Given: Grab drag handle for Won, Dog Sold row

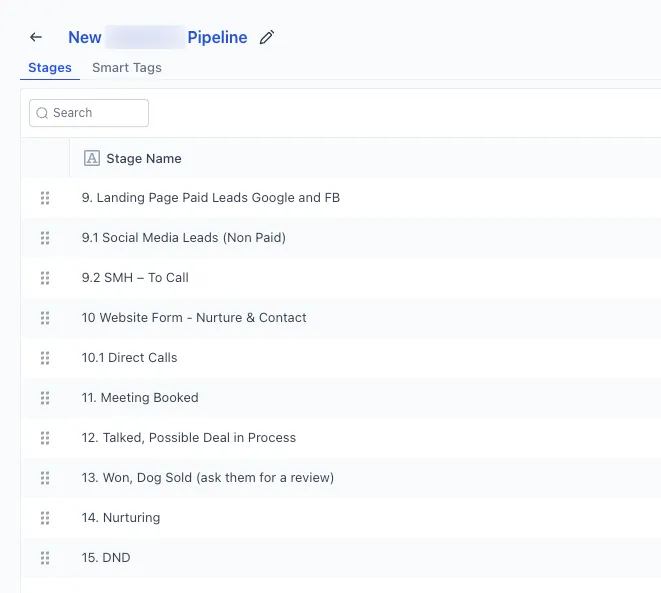Looking at the screenshot, I should pyautogui.click(x=45, y=478).
